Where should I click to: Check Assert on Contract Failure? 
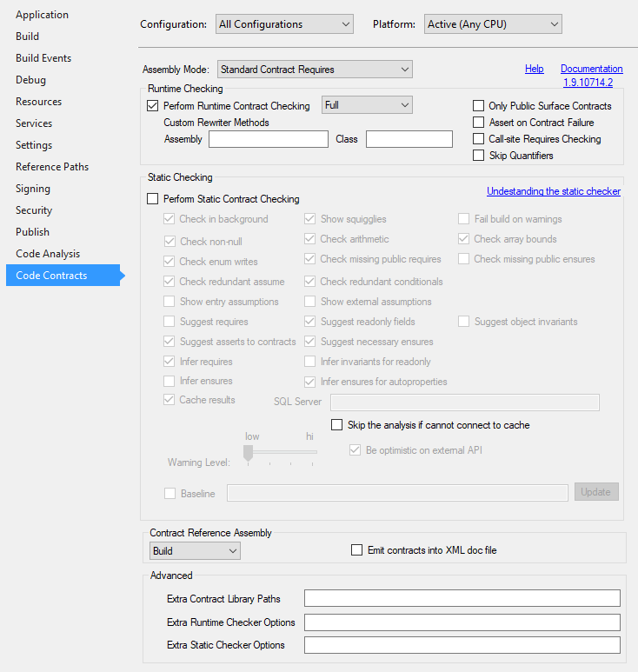pos(478,123)
